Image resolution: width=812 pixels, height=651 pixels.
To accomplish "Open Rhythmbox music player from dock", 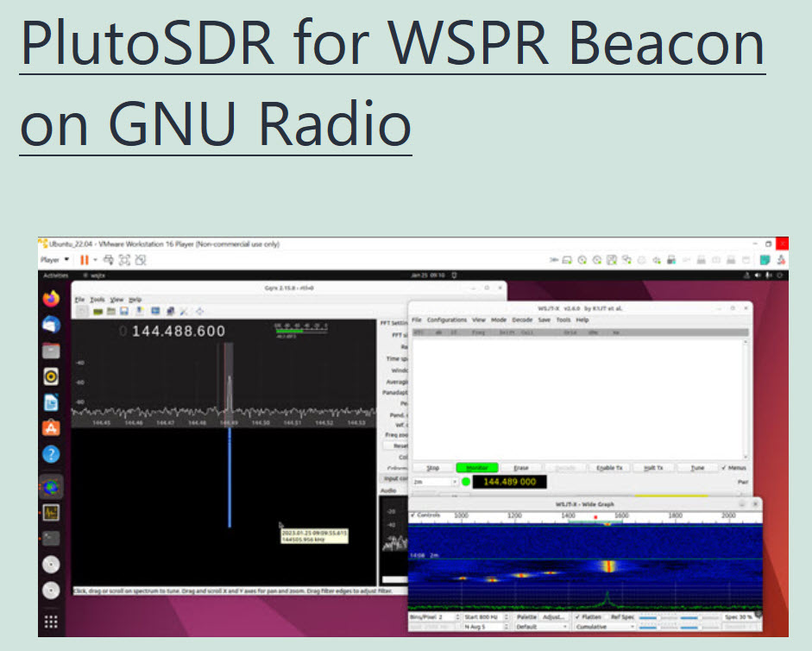I will click(51, 376).
